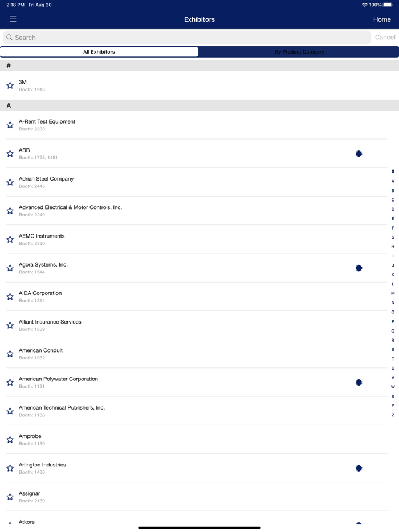The height and width of the screenshot is (532, 399).
Task: Switch to the All Exhibitors tab
Action: [99, 52]
